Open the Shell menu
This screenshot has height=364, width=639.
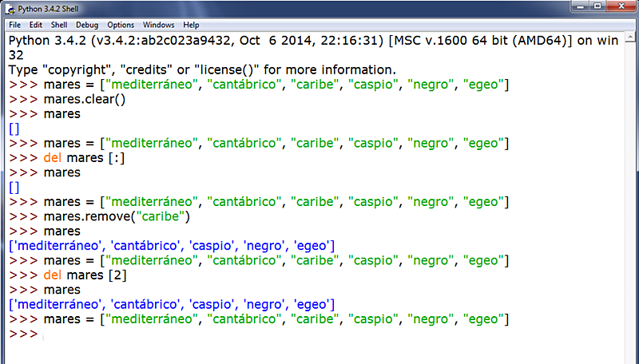click(58, 26)
